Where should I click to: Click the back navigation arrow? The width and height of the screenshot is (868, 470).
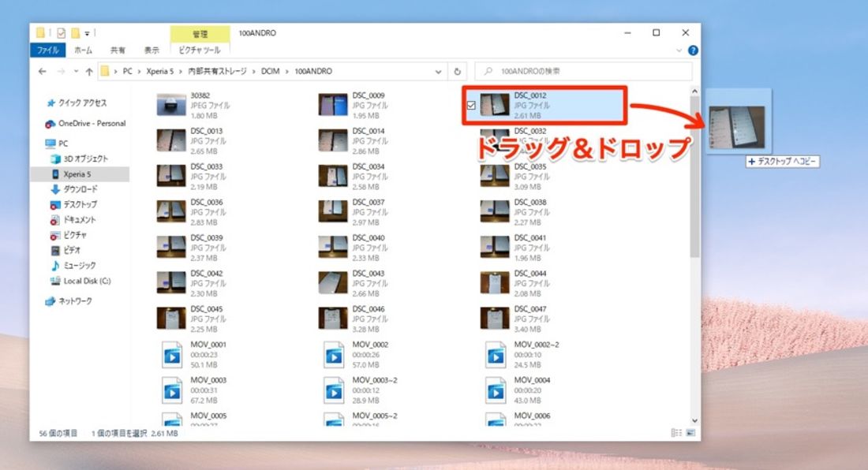[x=42, y=71]
